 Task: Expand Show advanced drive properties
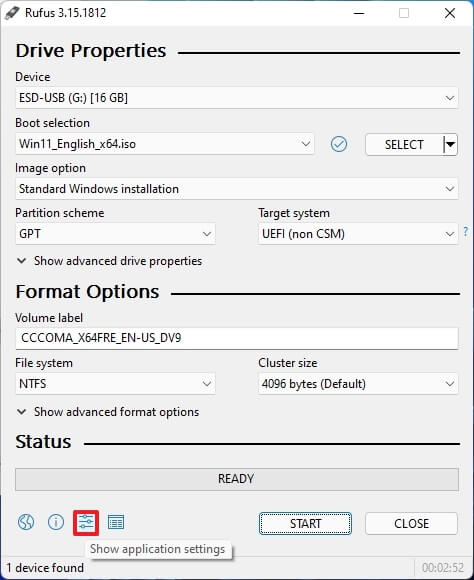tap(110, 261)
